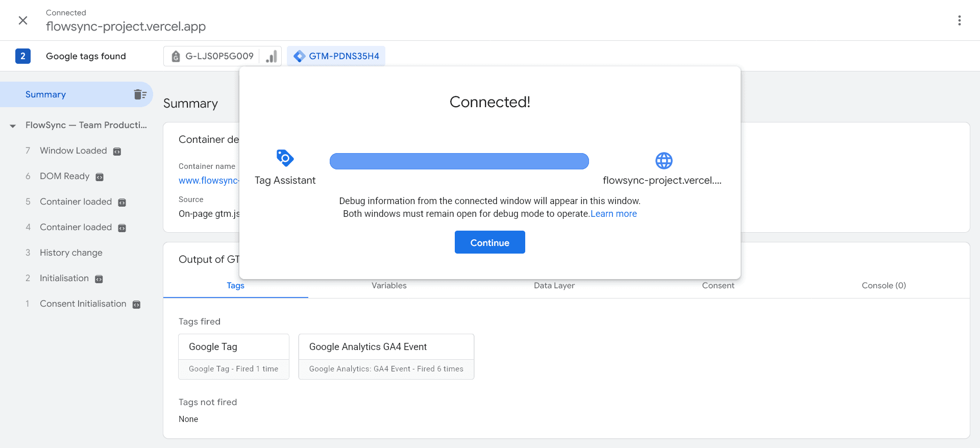Close the Tag Assistant debug session

click(x=23, y=20)
